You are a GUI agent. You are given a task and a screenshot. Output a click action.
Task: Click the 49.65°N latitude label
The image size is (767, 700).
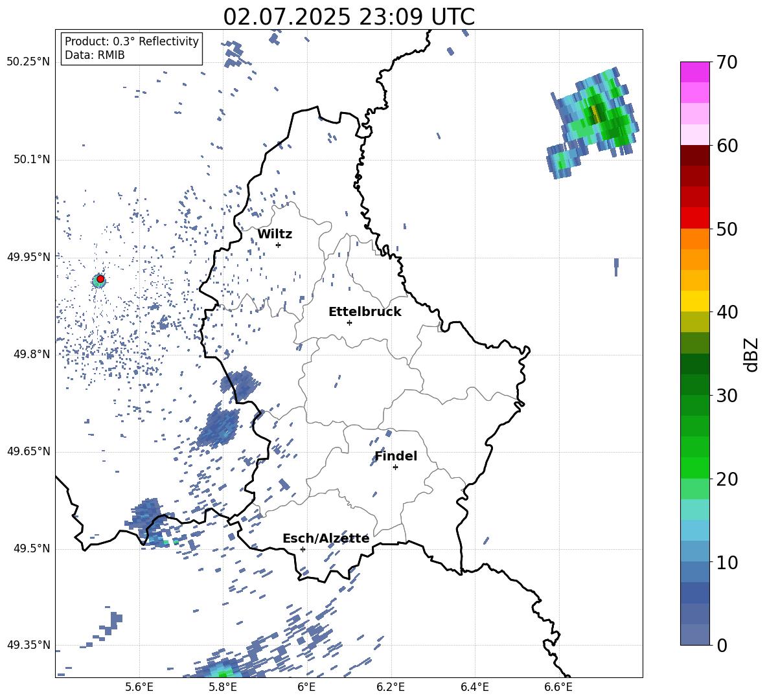click(x=28, y=451)
